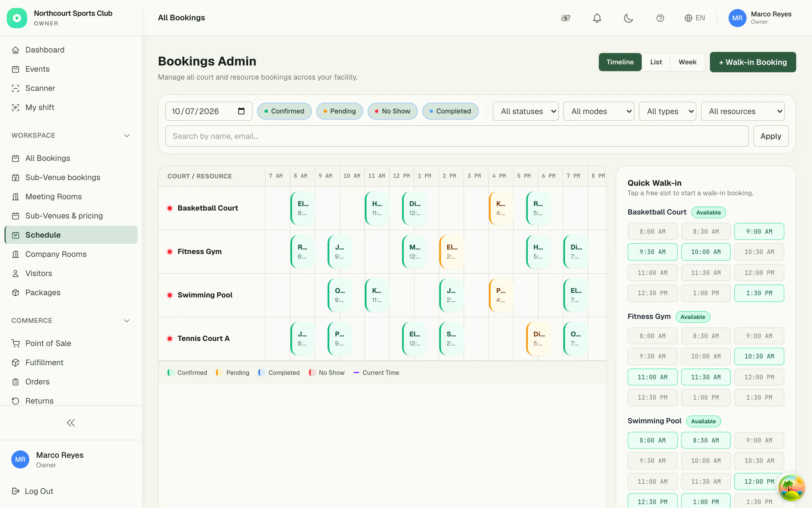Click the notifications bell icon

click(x=597, y=18)
